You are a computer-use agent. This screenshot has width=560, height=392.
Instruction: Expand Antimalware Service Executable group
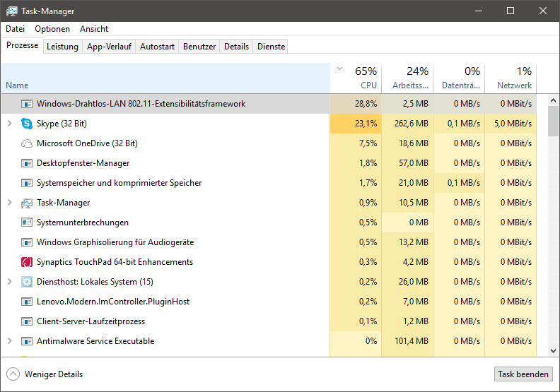9,341
